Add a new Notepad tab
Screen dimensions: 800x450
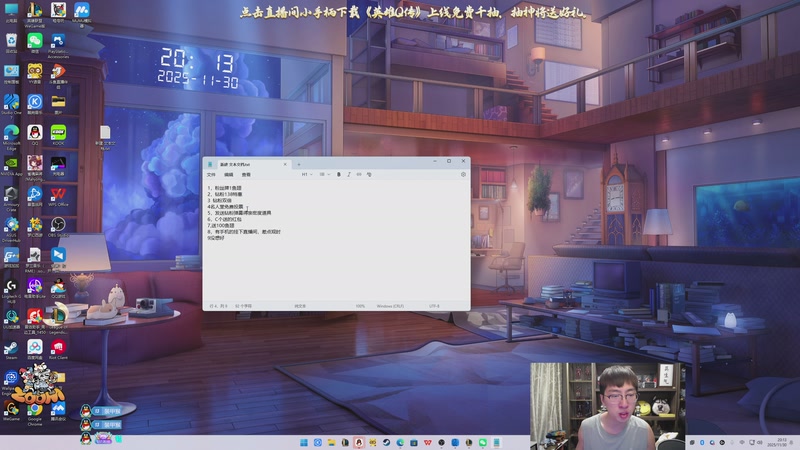point(298,164)
